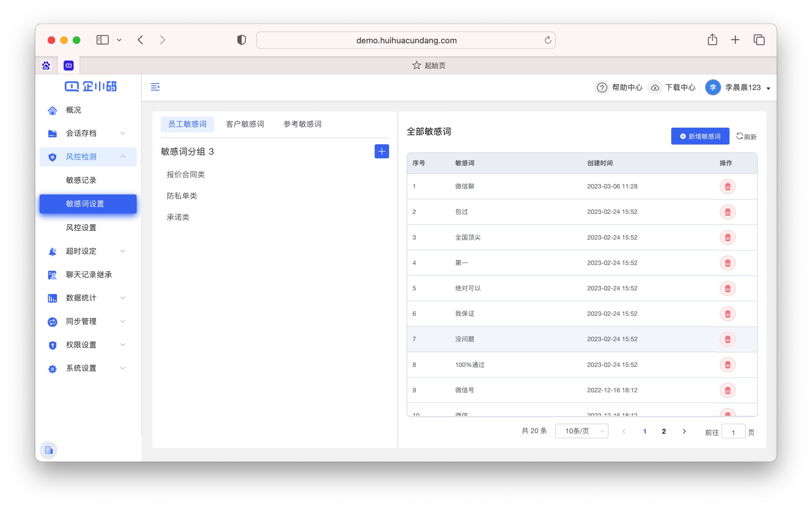Click the 前往 page number input field
Screen dimensions: 812x508
click(x=733, y=432)
